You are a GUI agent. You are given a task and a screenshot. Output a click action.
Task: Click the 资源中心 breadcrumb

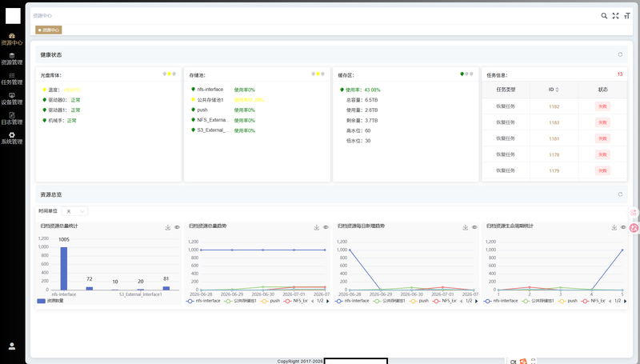(42, 15)
